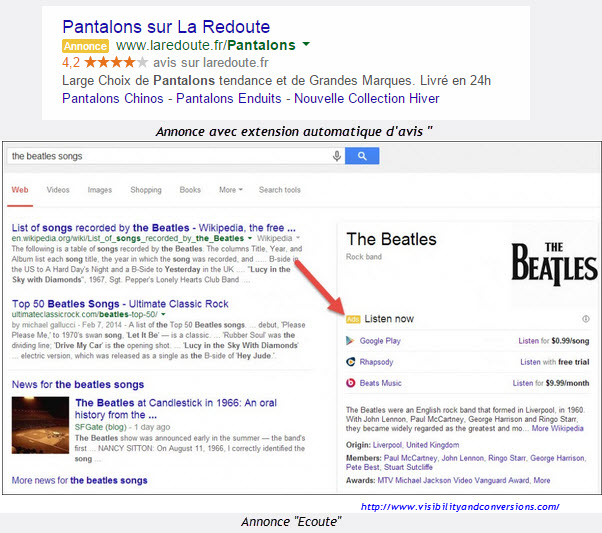This screenshot has width=602, height=533.
Task: Click the info icon beside Listen now
Action: pos(585,319)
